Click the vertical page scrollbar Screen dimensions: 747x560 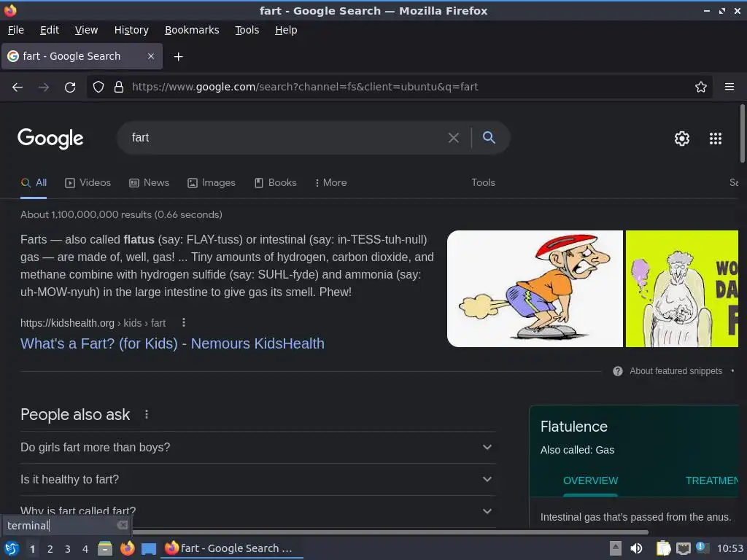[742, 133]
